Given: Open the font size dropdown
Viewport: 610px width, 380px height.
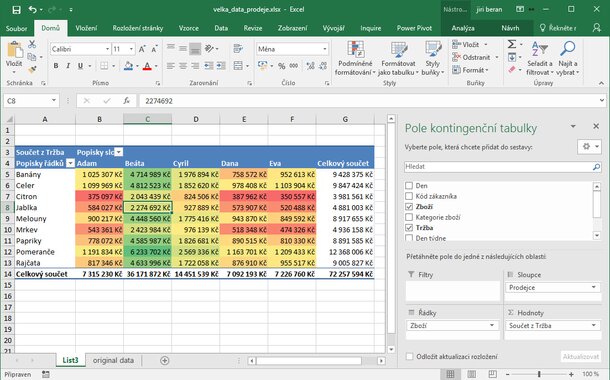Looking at the screenshot, I should point(131,49).
